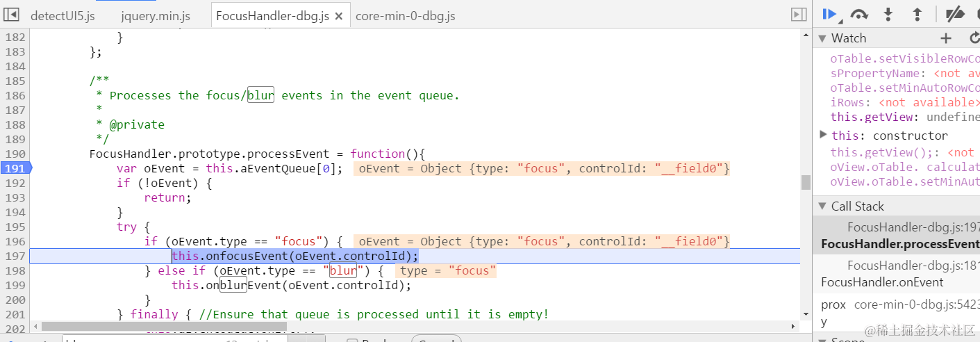The width and height of the screenshot is (980, 342).
Task: Select the FocusHandler-dbg.js tab
Action: click(x=272, y=15)
